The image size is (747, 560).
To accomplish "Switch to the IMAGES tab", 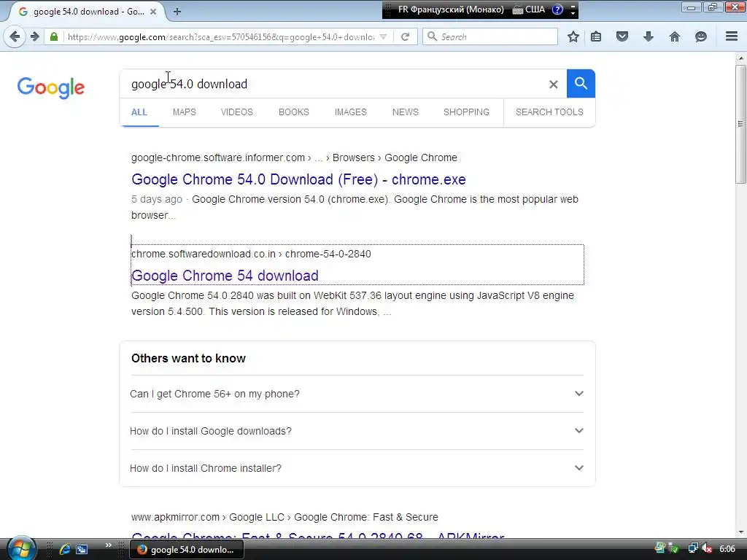I will coord(351,112).
